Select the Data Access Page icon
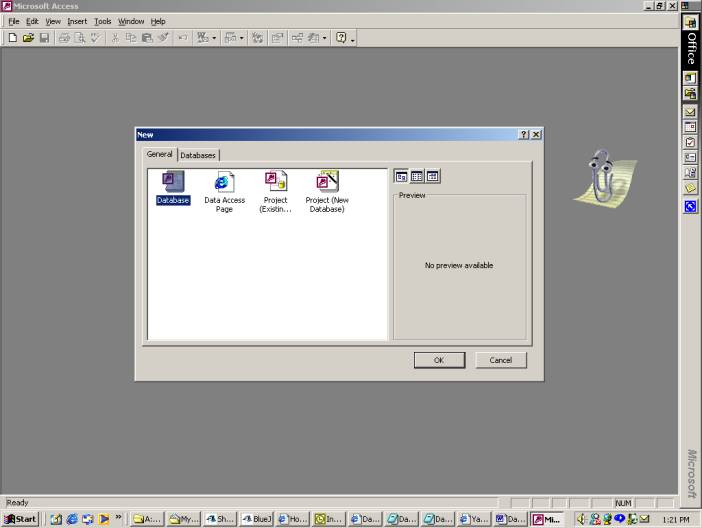Viewport: 702px width, 528px height. 224,192
